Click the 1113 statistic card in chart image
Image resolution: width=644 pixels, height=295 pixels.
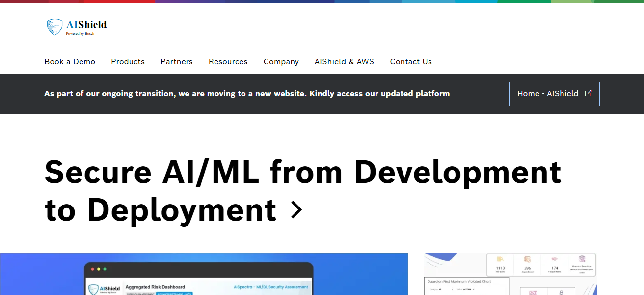click(x=500, y=265)
